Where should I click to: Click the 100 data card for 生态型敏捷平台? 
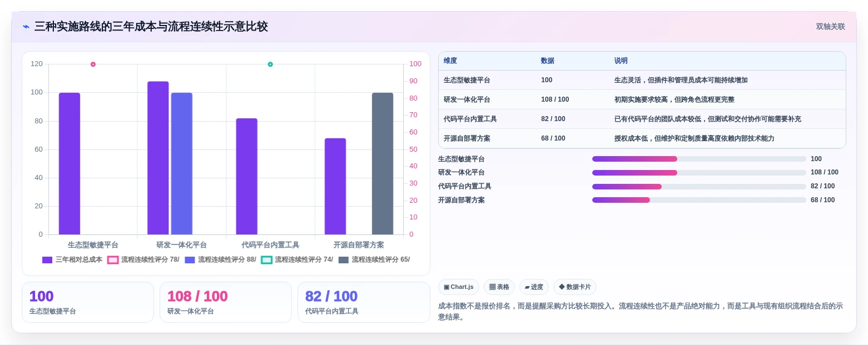pyautogui.click(x=88, y=302)
